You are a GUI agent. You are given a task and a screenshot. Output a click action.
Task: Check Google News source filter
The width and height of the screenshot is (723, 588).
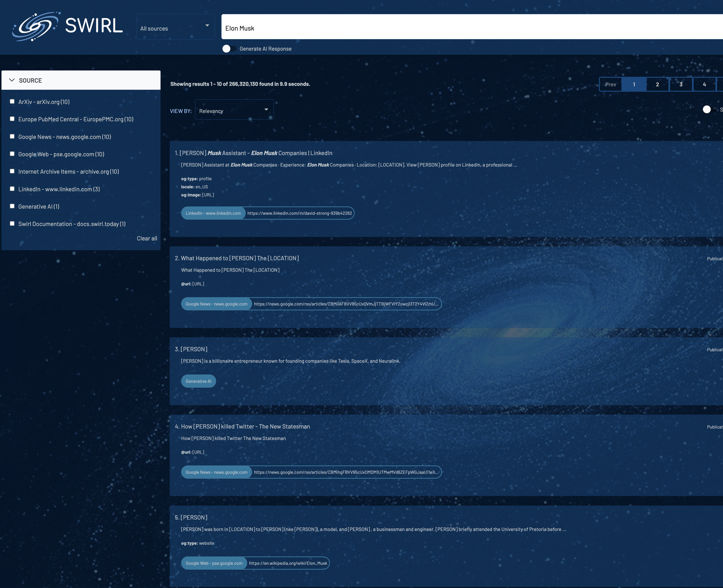tap(12, 136)
